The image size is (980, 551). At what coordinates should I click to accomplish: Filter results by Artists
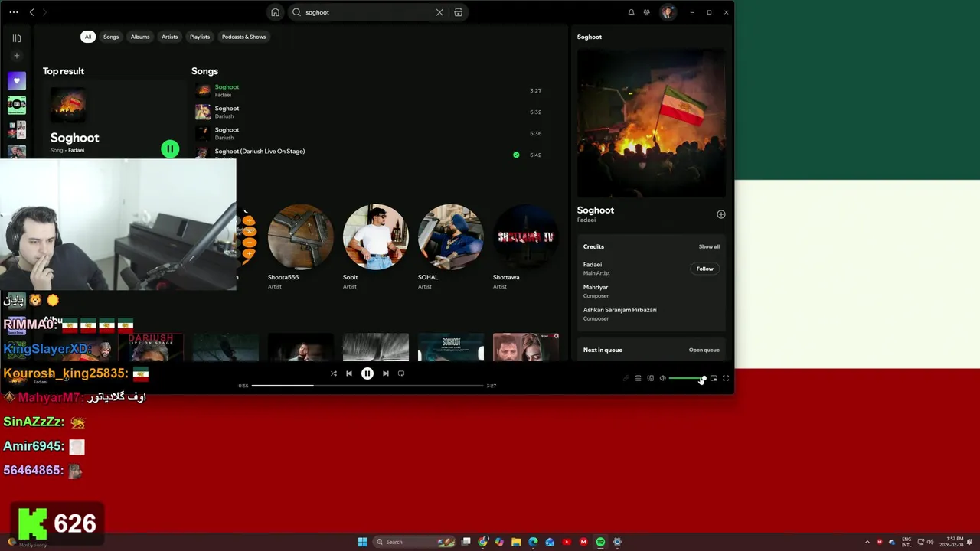click(x=170, y=37)
